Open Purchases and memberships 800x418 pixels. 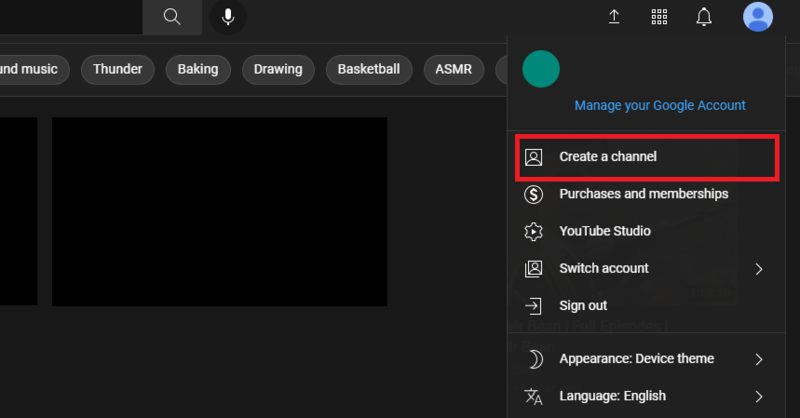(x=643, y=194)
